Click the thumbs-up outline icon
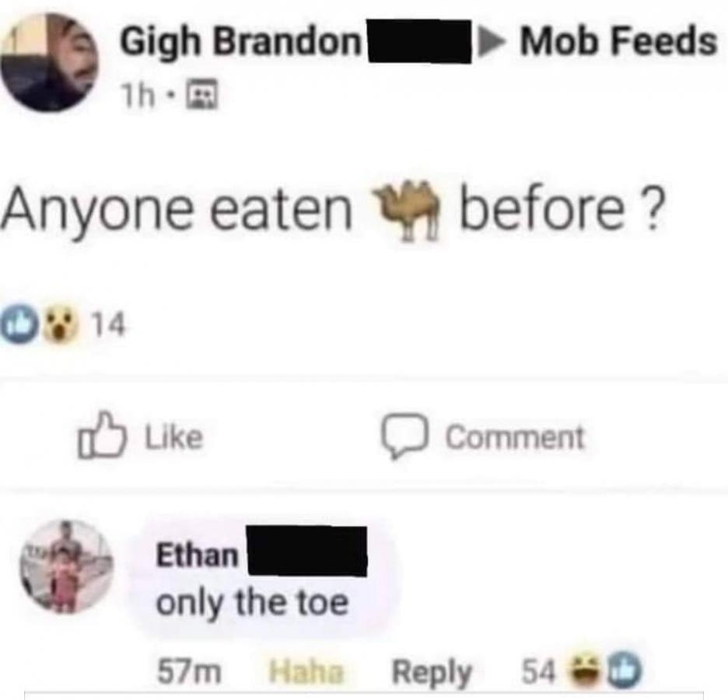728x700 pixels. click(x=102, y=435)
